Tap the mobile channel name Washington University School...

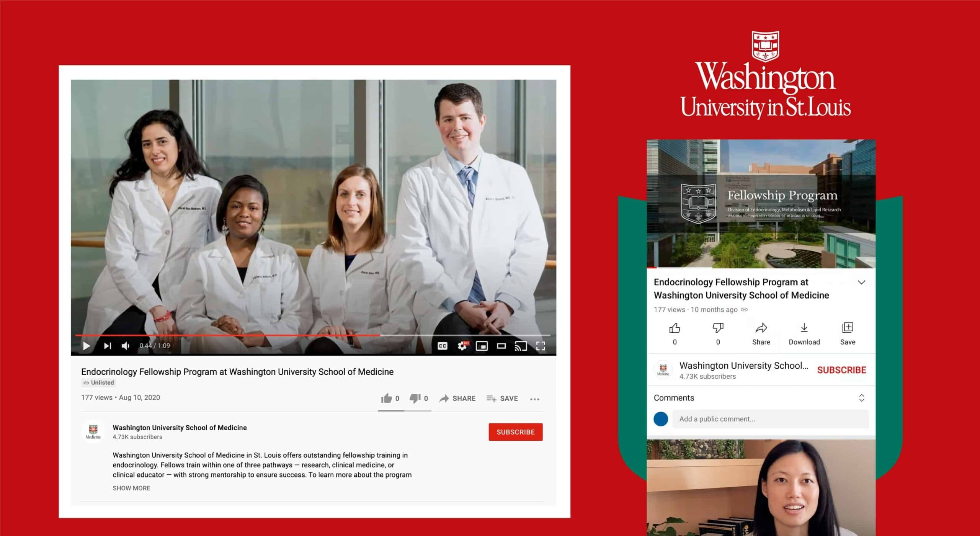pyautogui.click(x=744, y=366)
